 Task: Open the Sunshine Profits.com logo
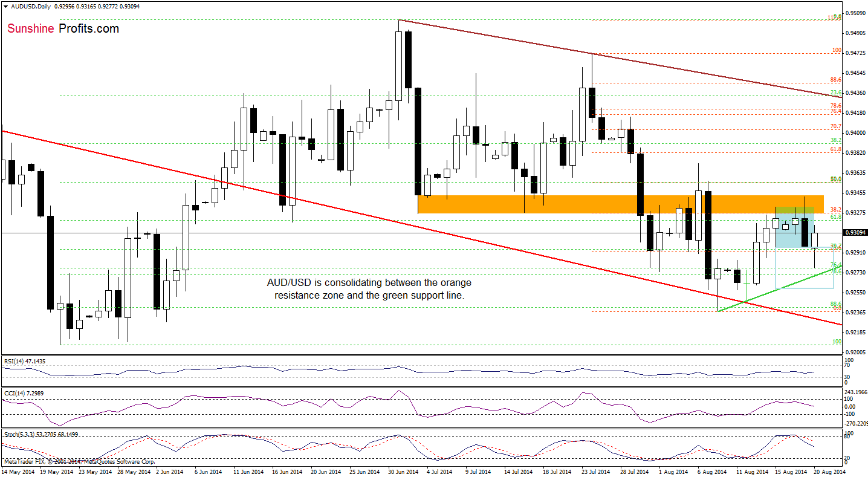(63, 28)
